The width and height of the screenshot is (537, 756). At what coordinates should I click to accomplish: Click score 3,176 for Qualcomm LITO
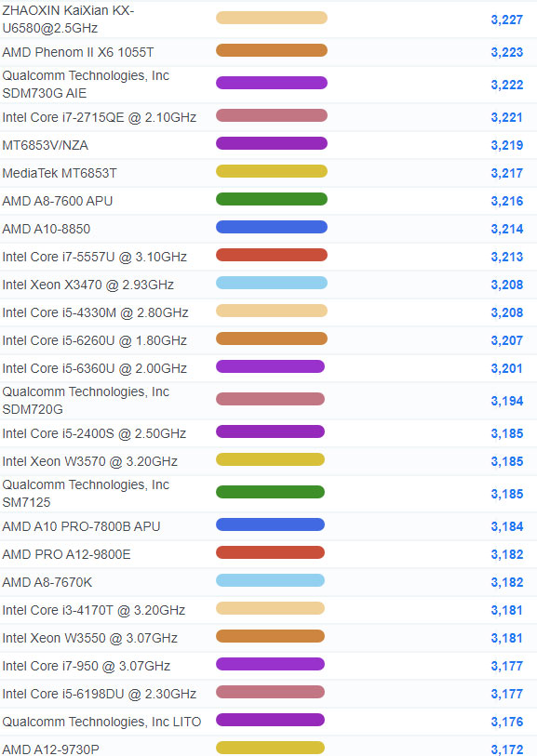507,723
